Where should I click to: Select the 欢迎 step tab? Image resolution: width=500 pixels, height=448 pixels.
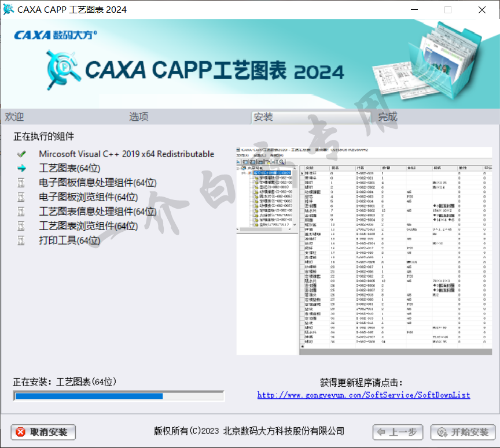[x=14, y=117]
